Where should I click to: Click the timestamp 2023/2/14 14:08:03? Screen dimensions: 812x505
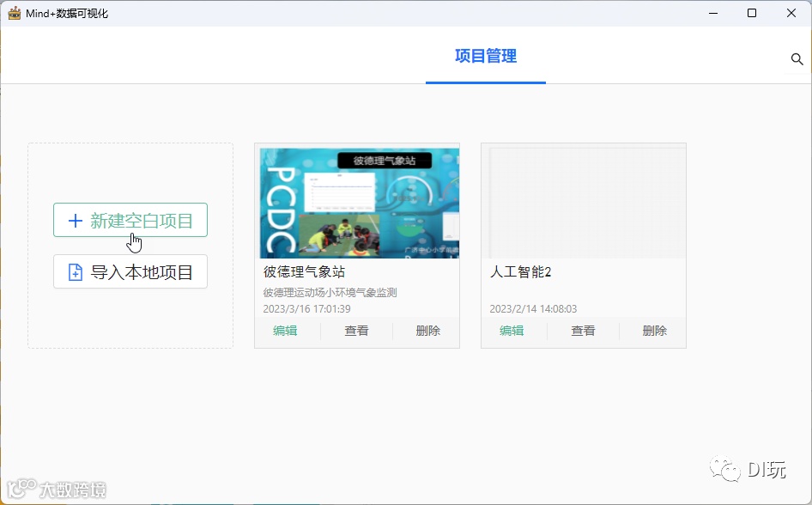[533, 308]
